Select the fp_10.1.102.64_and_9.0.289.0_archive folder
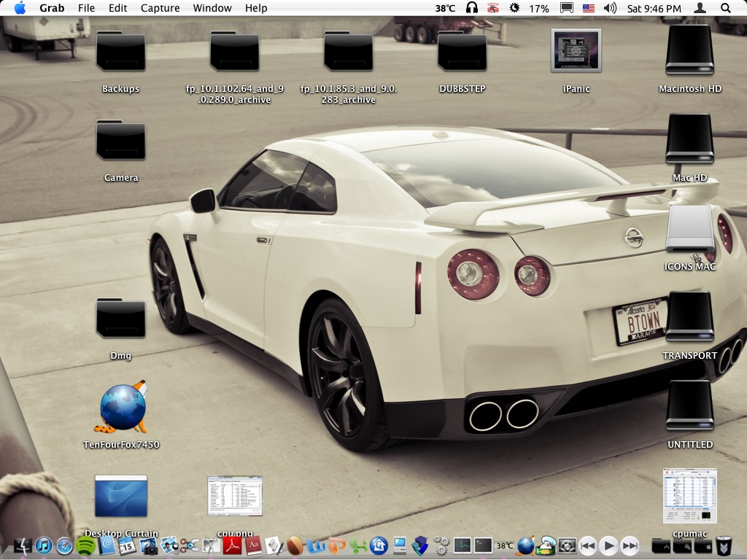 point(234,52)
